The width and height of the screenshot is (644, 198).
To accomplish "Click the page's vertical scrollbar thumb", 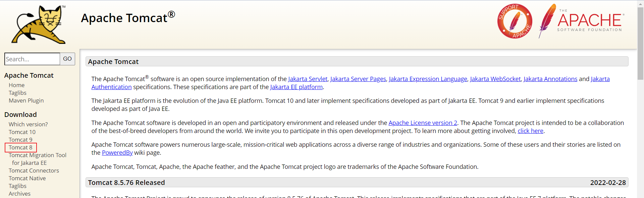I will 640,44.
